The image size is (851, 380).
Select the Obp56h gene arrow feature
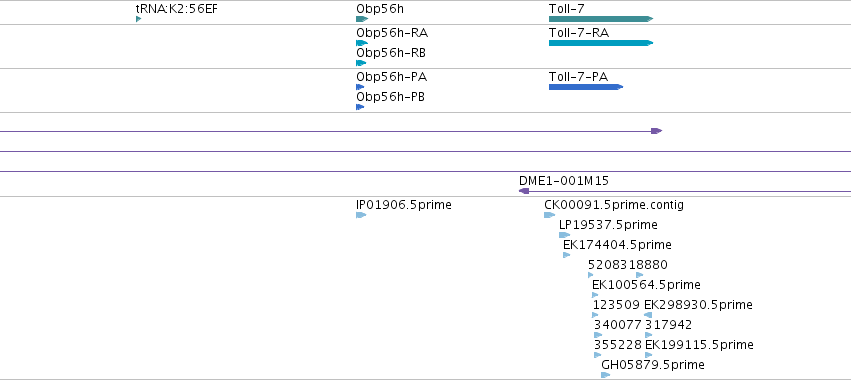(x=362, y=19)
